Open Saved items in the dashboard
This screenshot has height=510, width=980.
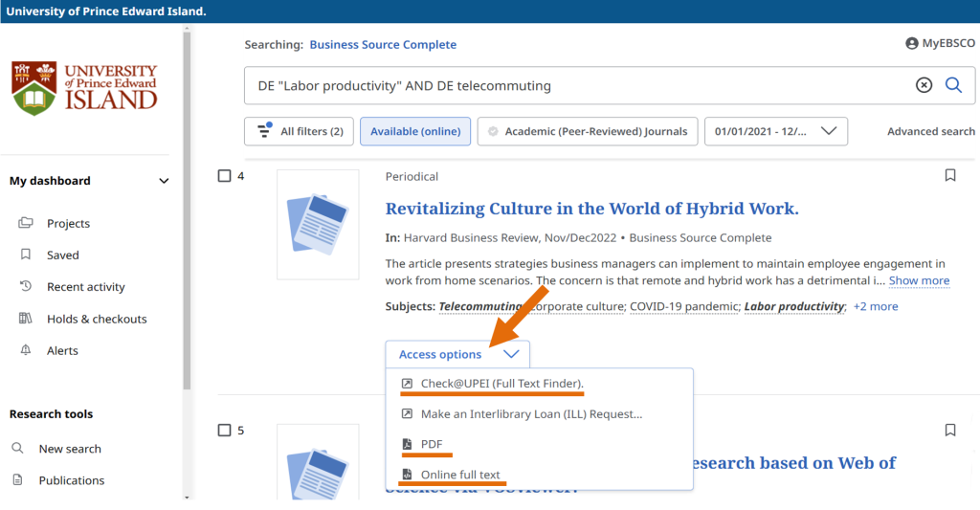click(x=62, y=255)
